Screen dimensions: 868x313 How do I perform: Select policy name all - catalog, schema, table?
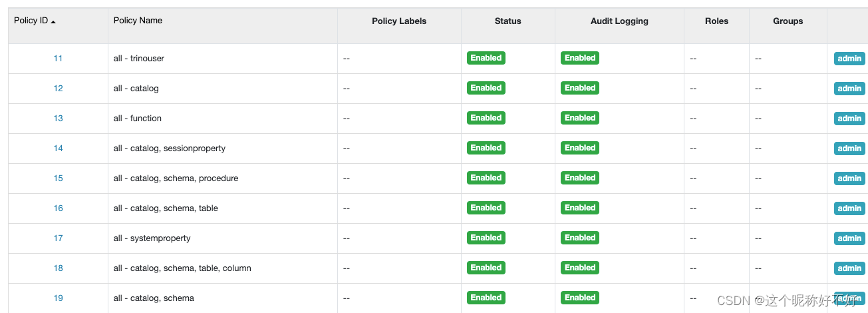(x=166, y=208)
